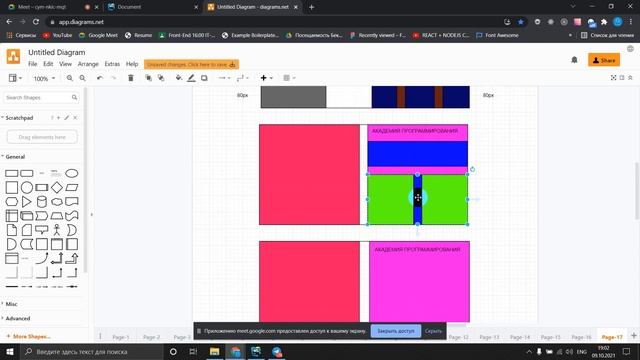
Task: Click the diagrams.net logo icon
Action: click(13, 56)
